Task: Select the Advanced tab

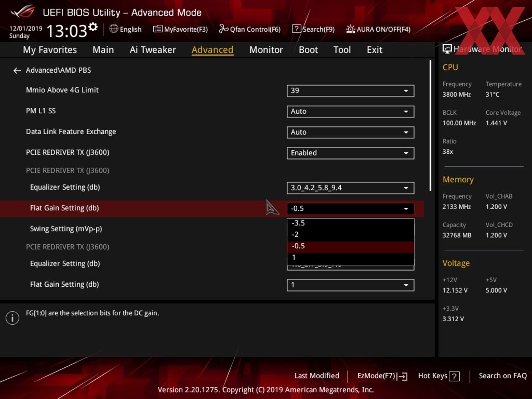Action: [212, 50]
